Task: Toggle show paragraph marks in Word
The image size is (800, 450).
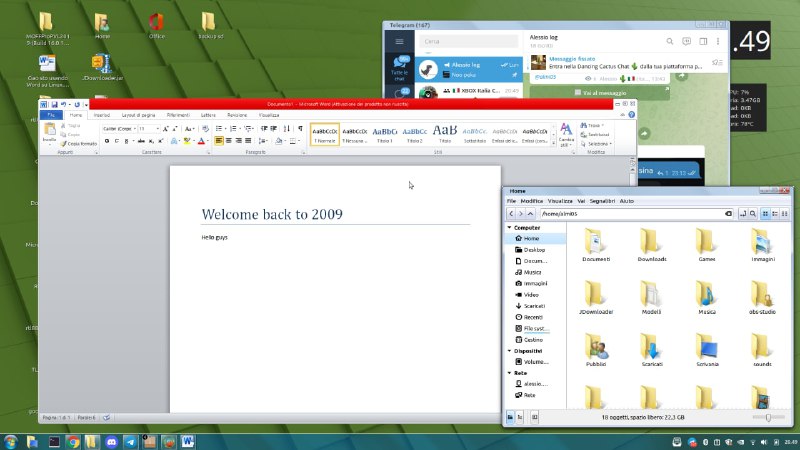Action: [300, 129]
